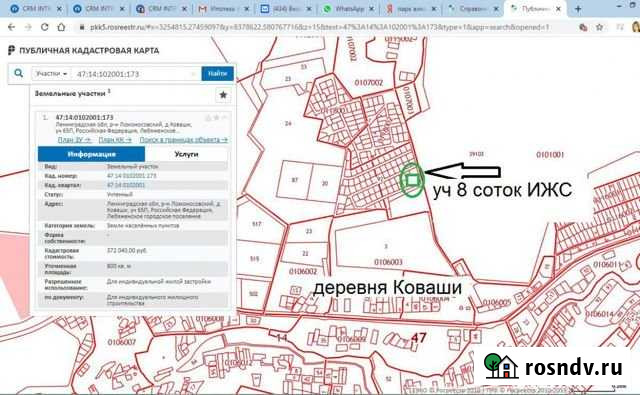
Task: Click quarter label 0106007 on map
Action: 122,342
